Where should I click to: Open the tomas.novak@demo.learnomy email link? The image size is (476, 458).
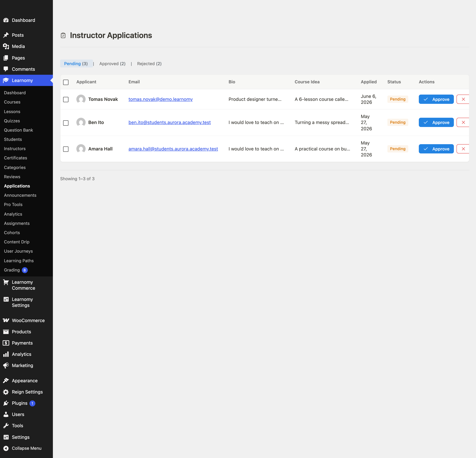click(x=160, y=99)
